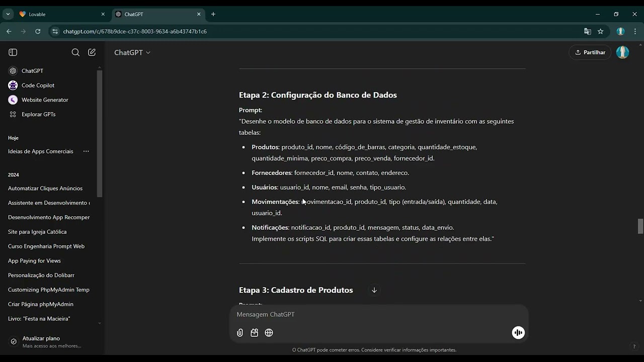This screenshot has width=644, height=362.
Task: Open the tools icon beside the paperclip
Action: [x=255, y=333]
